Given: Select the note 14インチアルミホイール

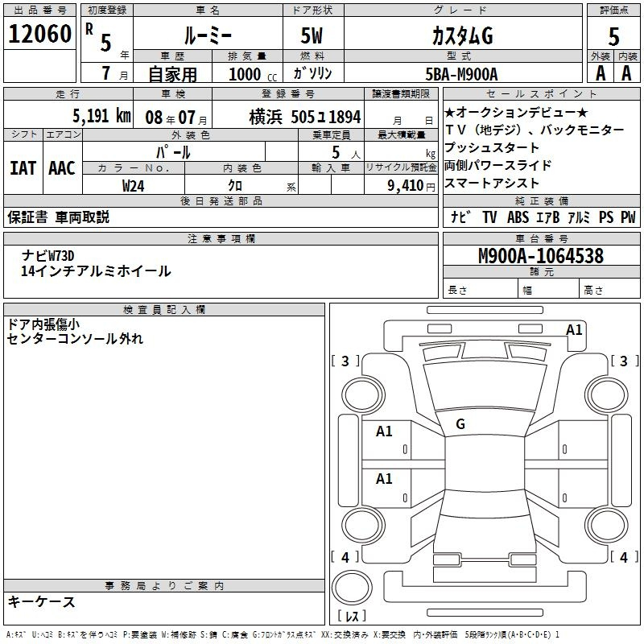Looking at the screenshot, I should point(96,271).
